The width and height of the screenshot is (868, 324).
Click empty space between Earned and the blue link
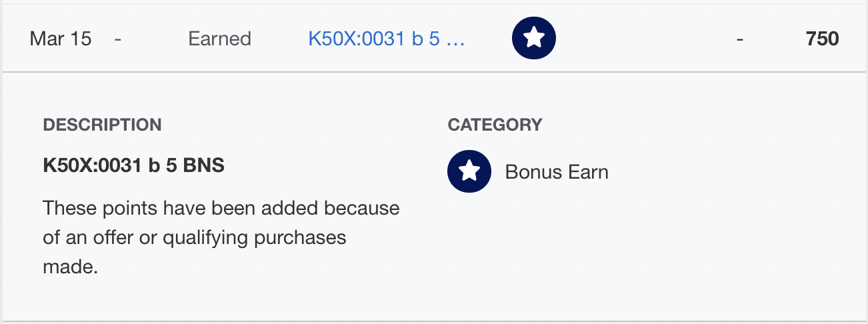(x=280, y=39)
